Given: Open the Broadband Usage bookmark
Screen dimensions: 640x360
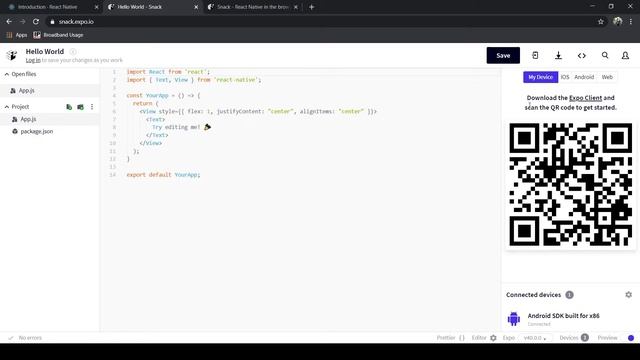Looking at the screenshot, I should (x=58, y=35).
